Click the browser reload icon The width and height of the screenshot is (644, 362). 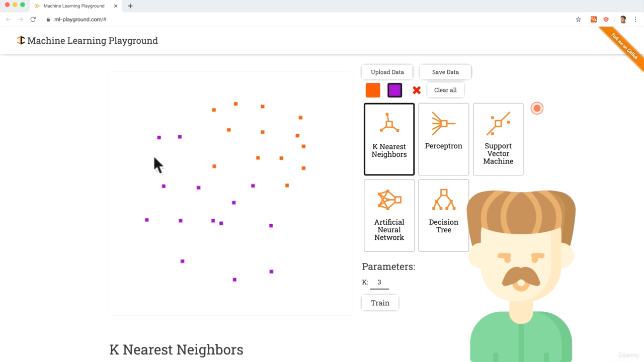point(33,20)
